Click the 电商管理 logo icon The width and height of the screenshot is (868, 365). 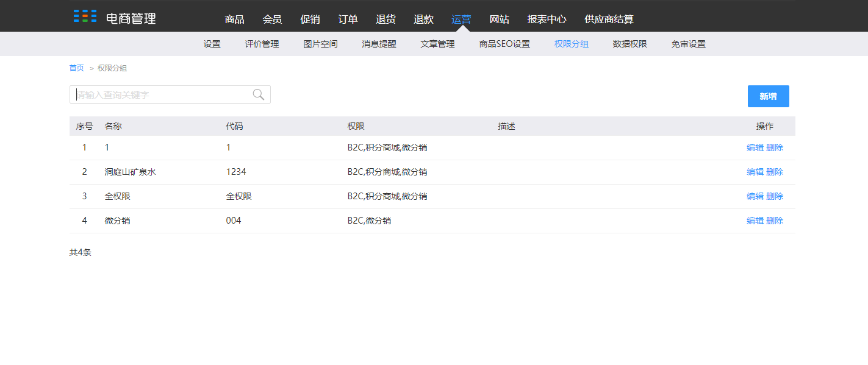click(x=85, y=16)
